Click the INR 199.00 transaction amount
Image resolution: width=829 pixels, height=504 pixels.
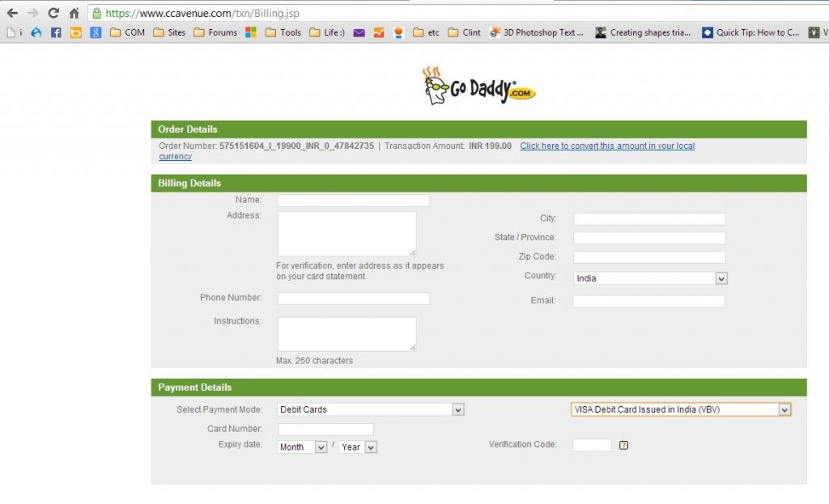point(490,146)
